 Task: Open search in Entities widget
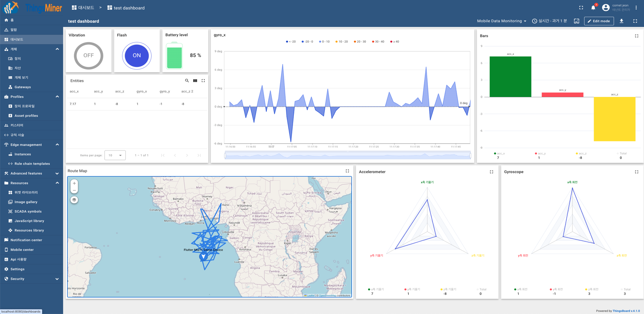coord(187,81)
